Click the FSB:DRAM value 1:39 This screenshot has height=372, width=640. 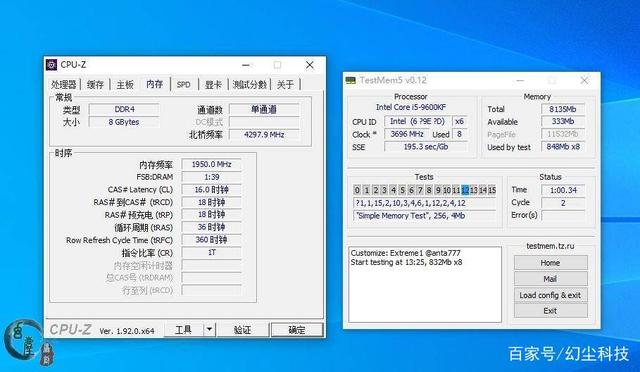pyautogui.click(x=211, y=177)
